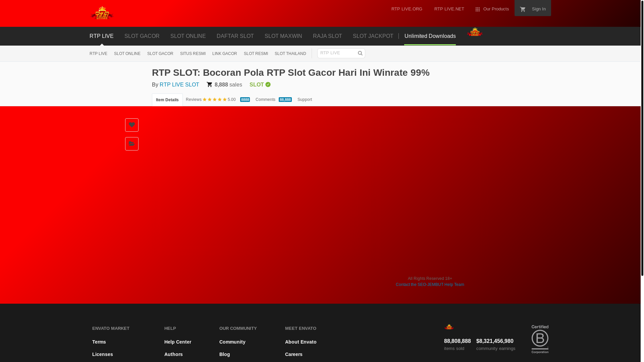Click the Our Products grid icon
Viewport: 644px width, 362px height.
478,9
